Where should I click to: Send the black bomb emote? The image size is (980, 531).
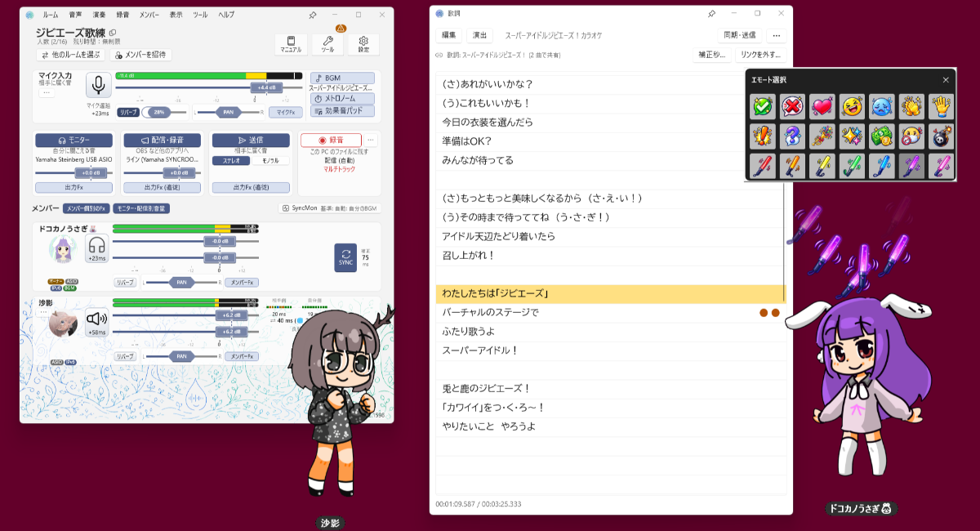click(x=942, y=136)
